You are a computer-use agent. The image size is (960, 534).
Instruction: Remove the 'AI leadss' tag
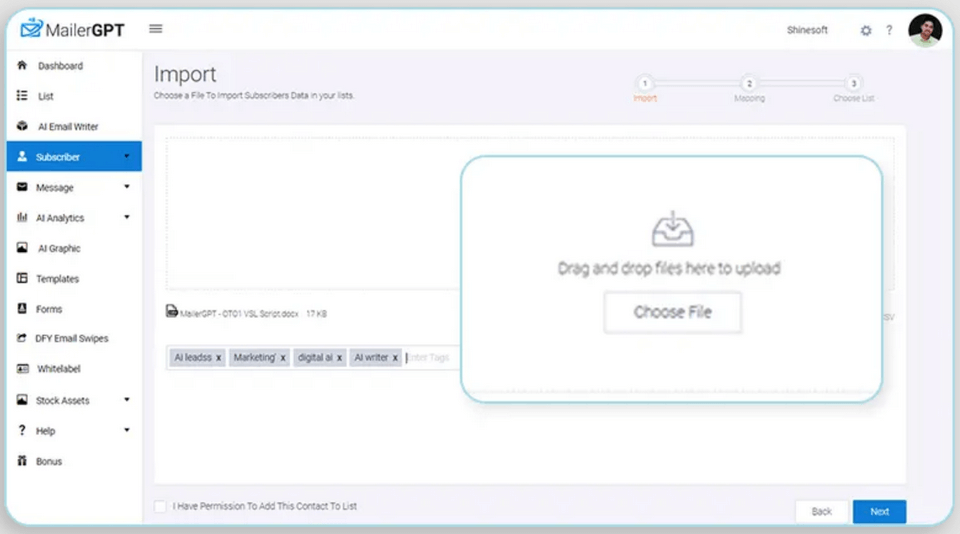tap(218, 358)
